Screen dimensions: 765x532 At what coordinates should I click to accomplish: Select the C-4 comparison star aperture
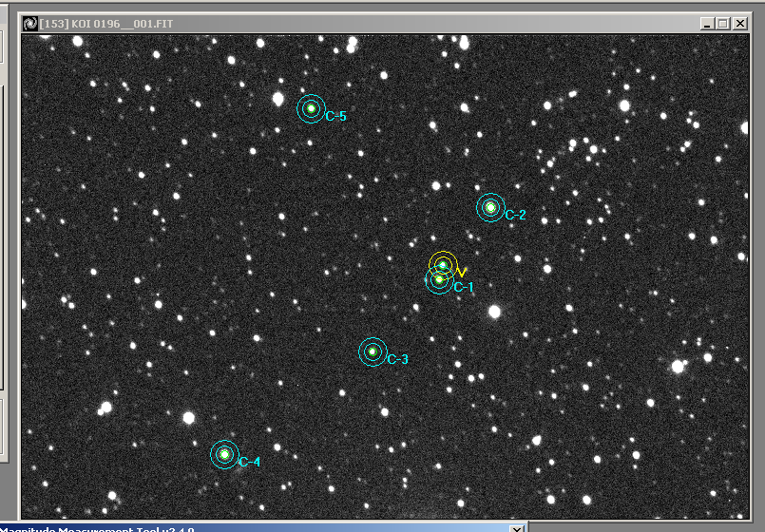pyautogui.click(x=224, y=454)
